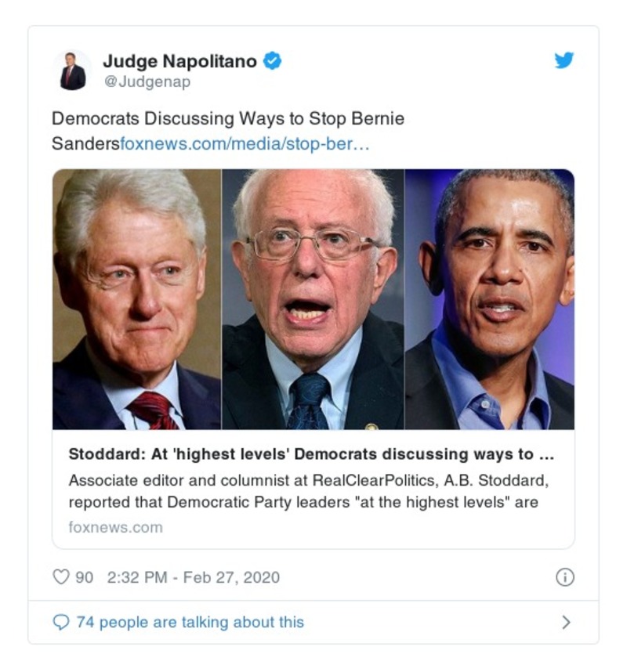Screen dimensions: 627x672
Task: Click the Twitter bird logo
Action: 564,60
